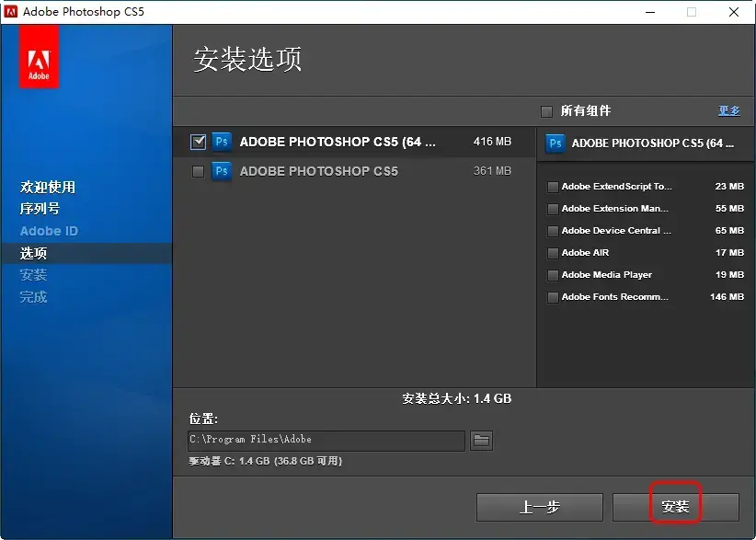Click the 驱动器 C: 1.4 GB status line
This screenshot has width=756, height=540.
(x=265, y=462)
